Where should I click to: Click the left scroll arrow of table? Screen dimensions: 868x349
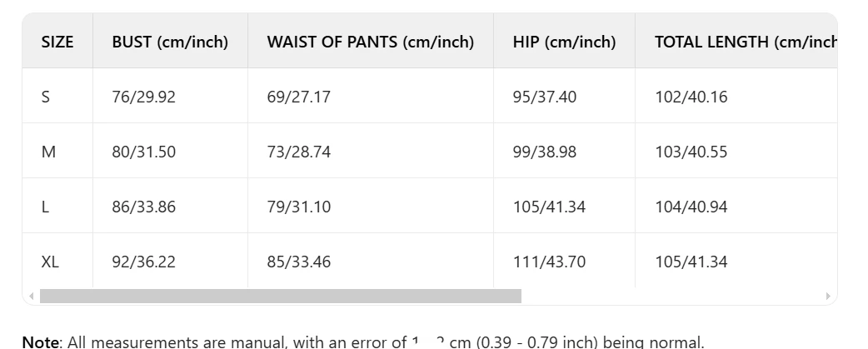pos(32,296)
